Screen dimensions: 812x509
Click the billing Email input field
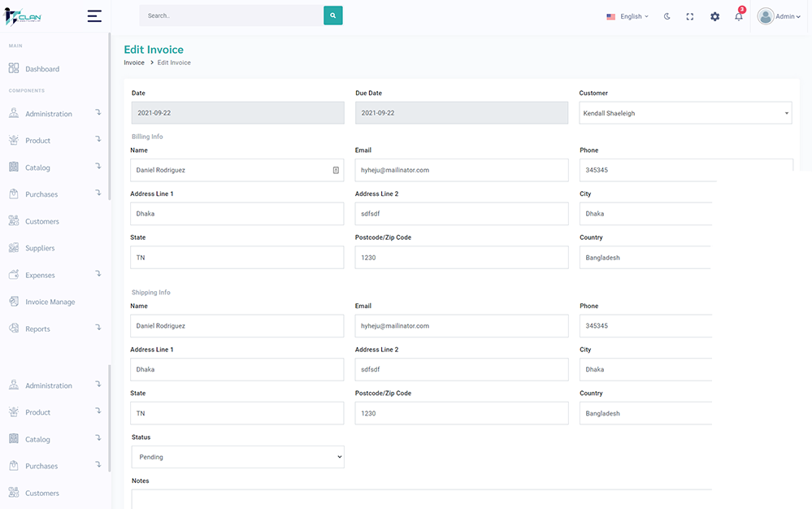461,170
